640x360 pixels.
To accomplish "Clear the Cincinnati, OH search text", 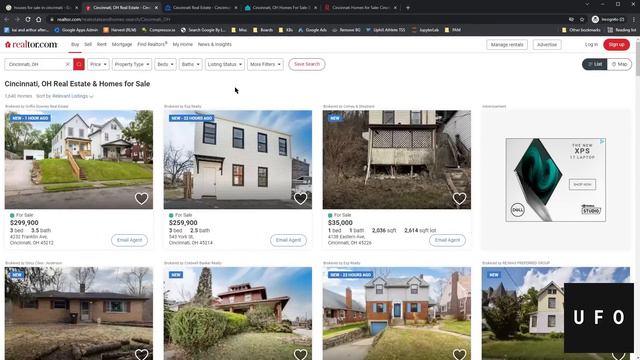I will pyautogui.click(x=68, y=64).
